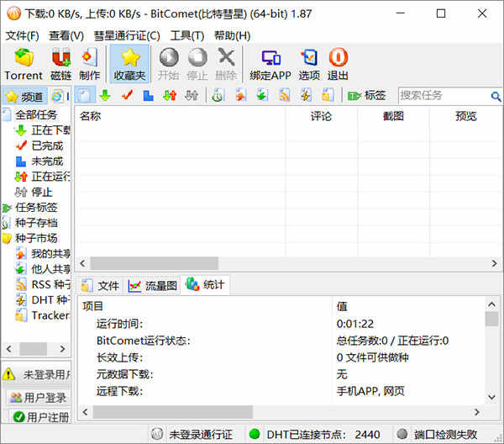
Task: Click down arrow of statistics vertical scrollbar
Action: (491, 397)
